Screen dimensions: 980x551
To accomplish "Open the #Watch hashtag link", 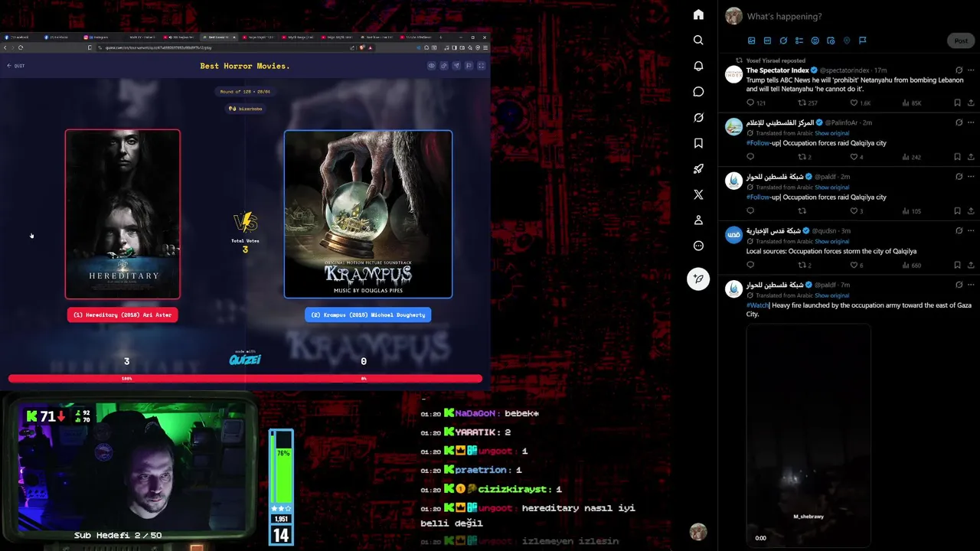I will [x=757, y=305].
